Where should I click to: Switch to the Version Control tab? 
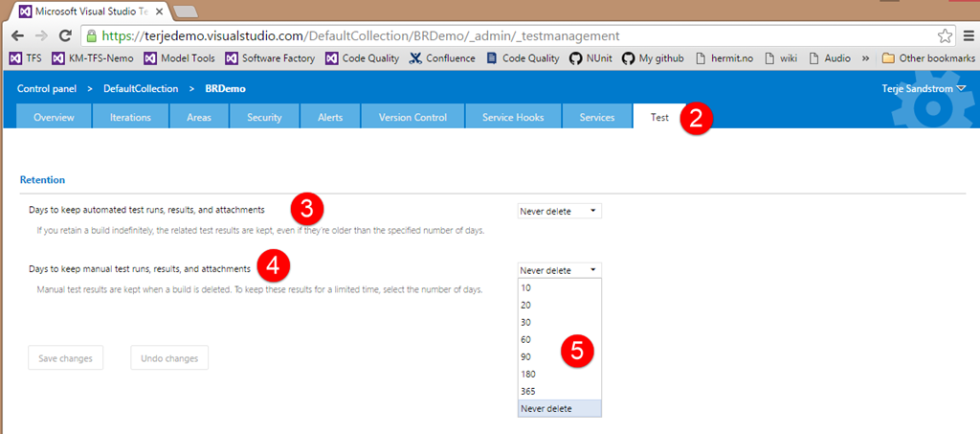(x=412, y=118)
